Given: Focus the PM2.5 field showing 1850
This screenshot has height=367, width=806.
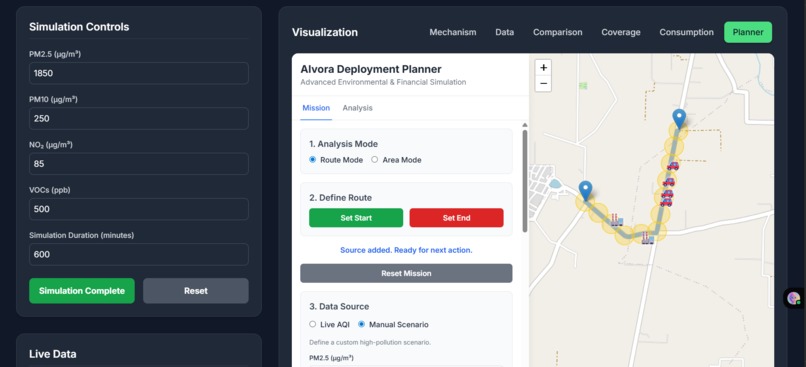Looking at the screenshot, I should tap(139, 74).
